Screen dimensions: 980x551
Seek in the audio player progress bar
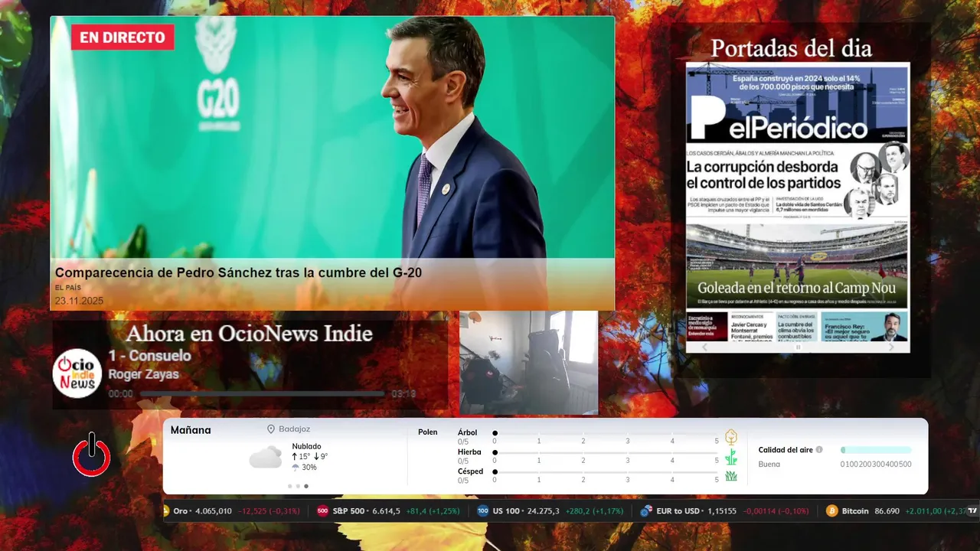click(262, 393)
